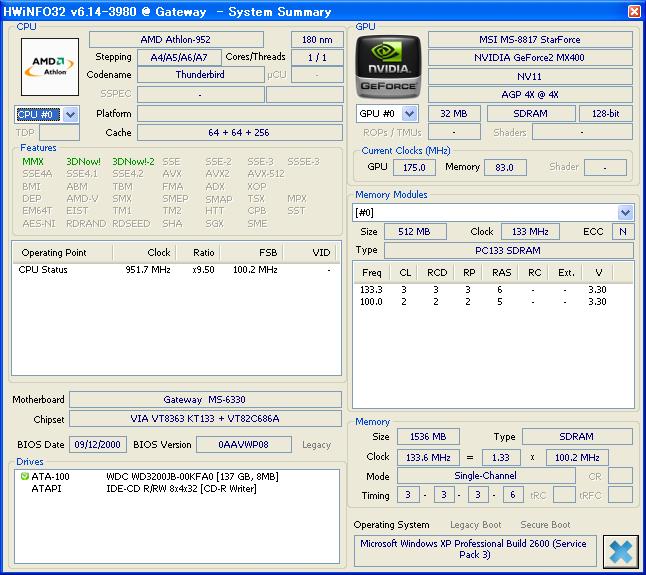Viewport: 646px width, 575px height.
Task: Select the CPU Status row
Action: (176, 270)
